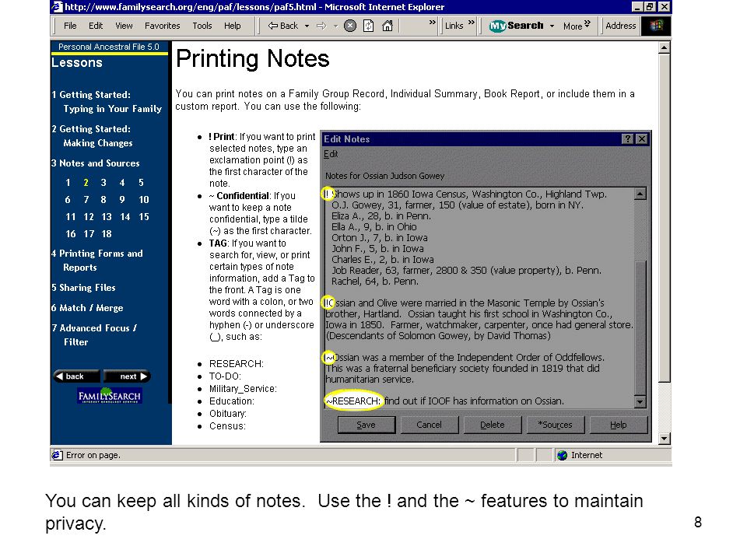Click the Printing Notes heading

(252, 59)
